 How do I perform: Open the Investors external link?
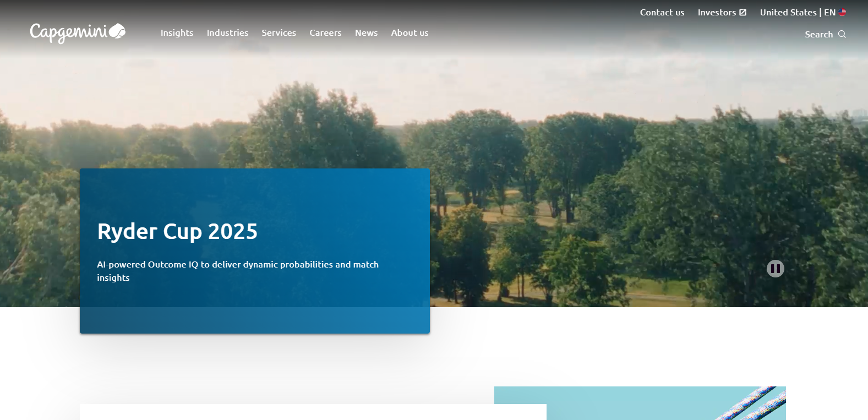point(722,12)
